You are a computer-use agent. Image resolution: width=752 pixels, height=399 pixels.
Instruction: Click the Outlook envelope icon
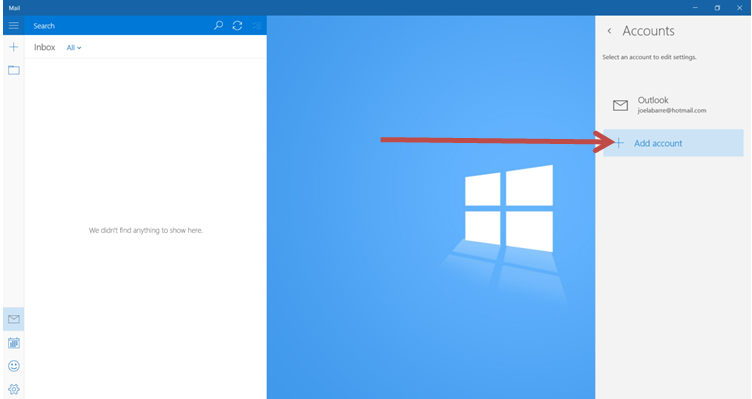pyautogui.click(x=620, y=105)
